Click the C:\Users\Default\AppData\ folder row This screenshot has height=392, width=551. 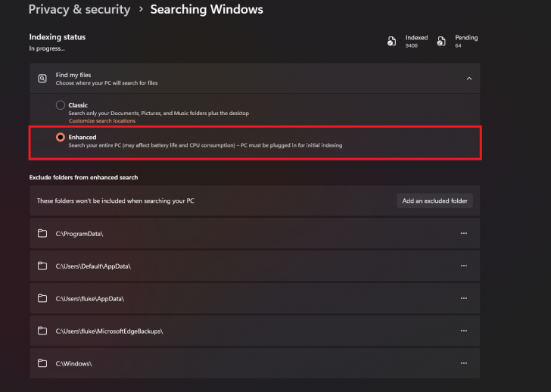pos(227,266)
